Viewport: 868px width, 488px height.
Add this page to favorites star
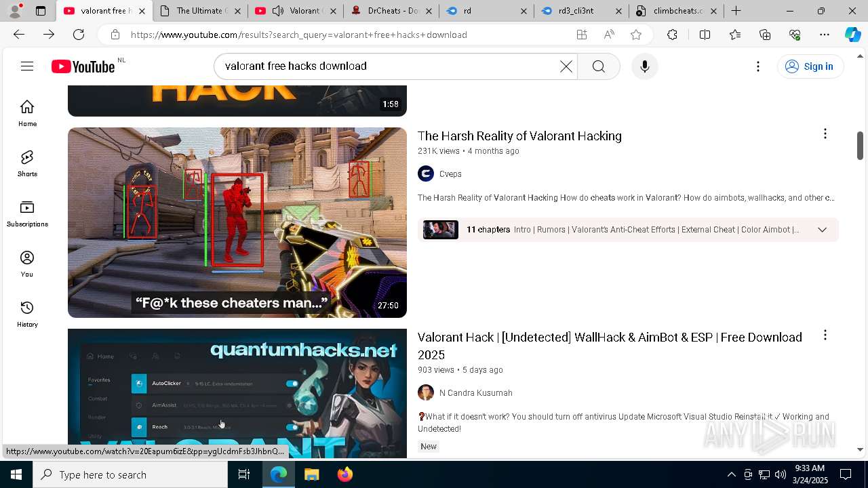click(635, 35)
